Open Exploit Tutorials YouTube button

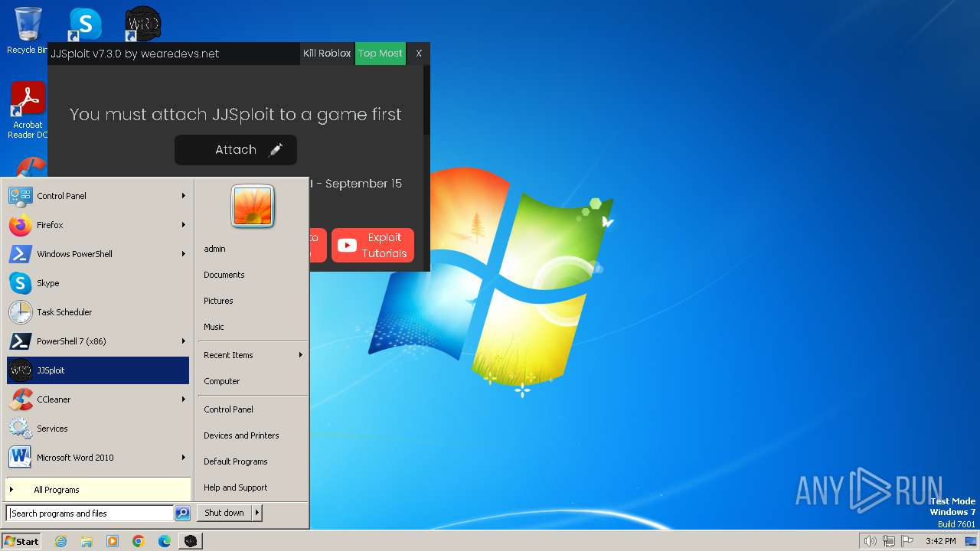373,245
